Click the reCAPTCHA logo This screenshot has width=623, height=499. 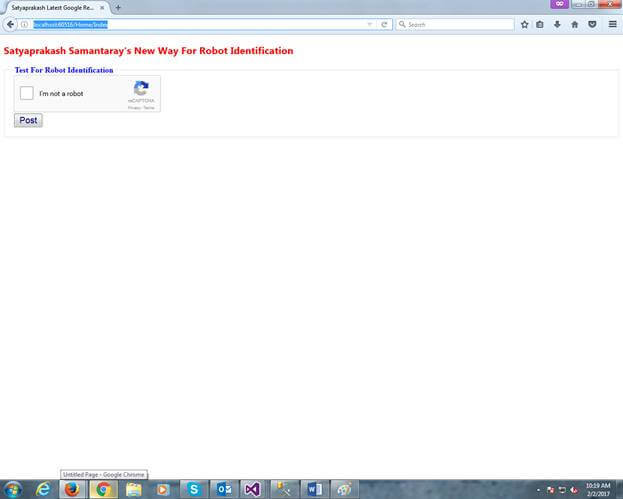click(141, 88)
